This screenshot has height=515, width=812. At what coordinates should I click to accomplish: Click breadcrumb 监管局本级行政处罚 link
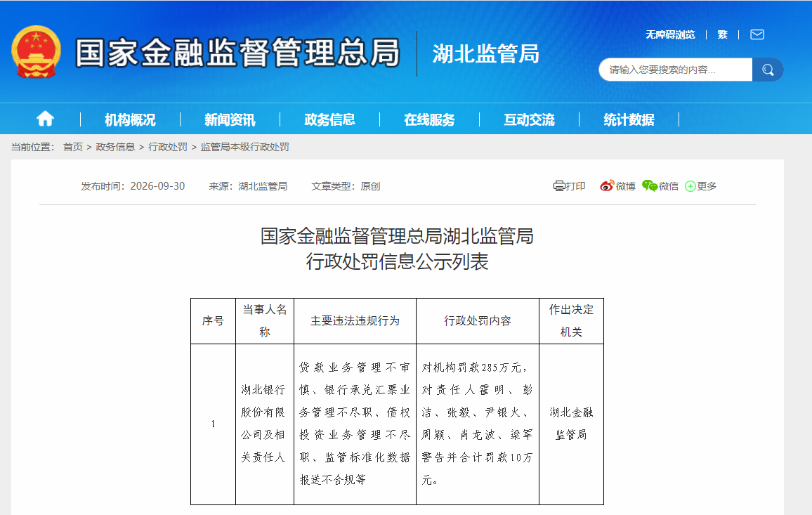click(245, 147)
